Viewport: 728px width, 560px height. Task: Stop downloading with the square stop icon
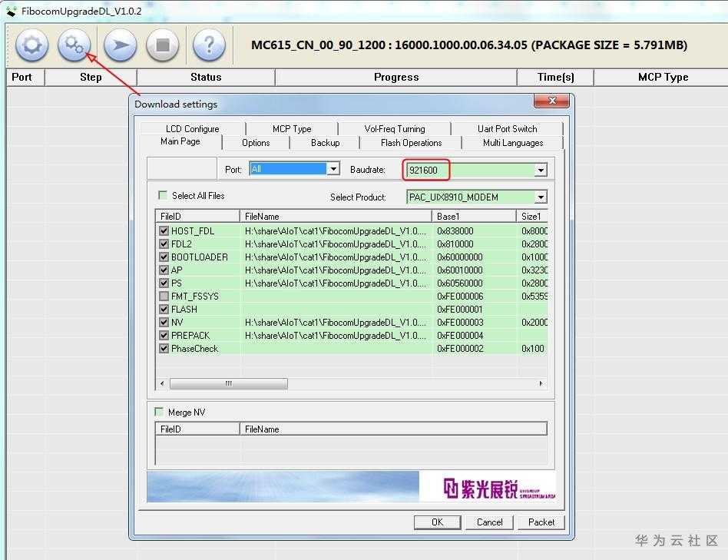coord(163,45)
